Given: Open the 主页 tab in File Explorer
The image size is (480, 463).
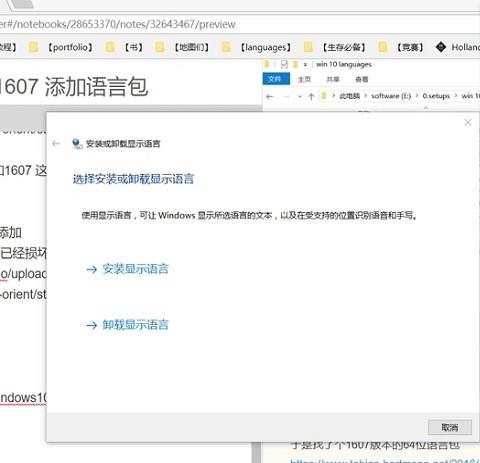Looking at the screenshot, I should (x=304, y=79).
